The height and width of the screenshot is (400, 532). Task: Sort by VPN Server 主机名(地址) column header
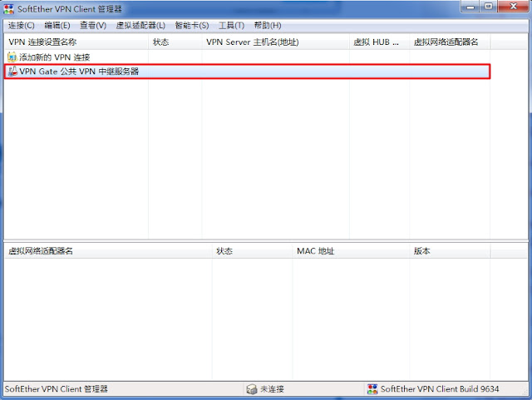point(275,42)
